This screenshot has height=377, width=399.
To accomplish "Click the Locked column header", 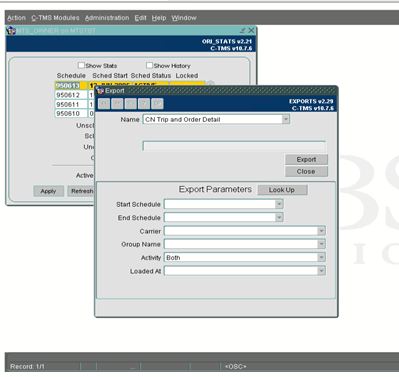I will click(x=187, y=76).
